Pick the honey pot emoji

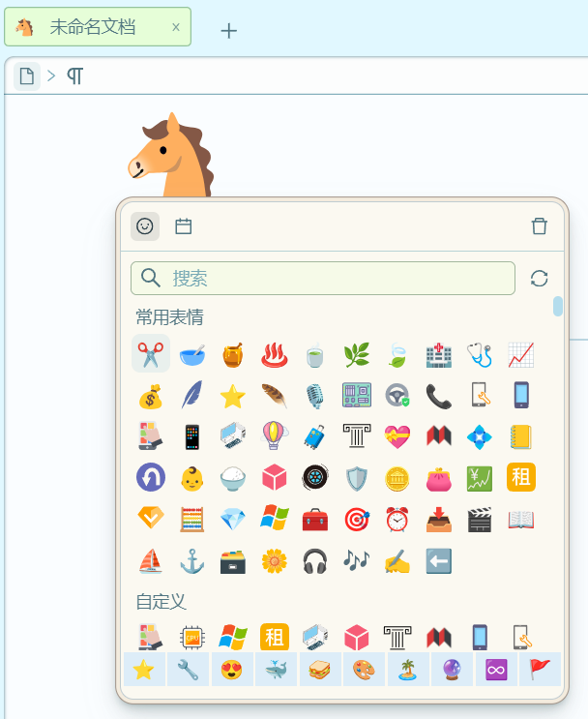point(233,354)
